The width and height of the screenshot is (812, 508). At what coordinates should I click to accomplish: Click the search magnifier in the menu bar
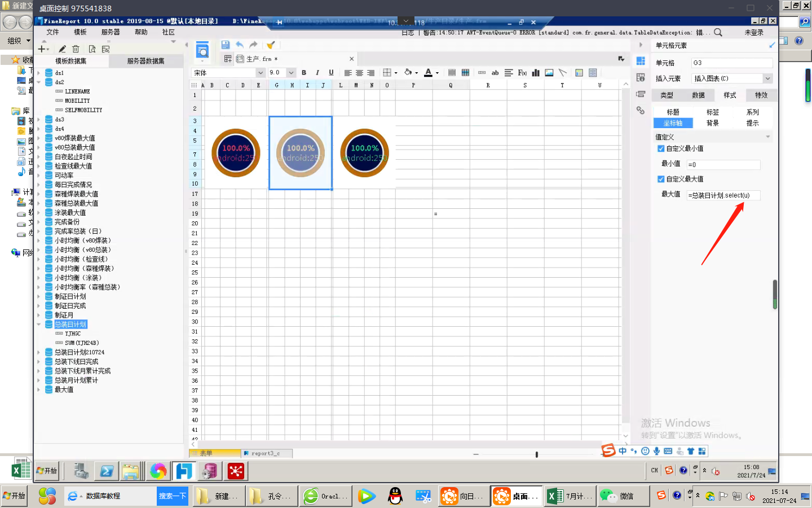(x=718, y=32)
